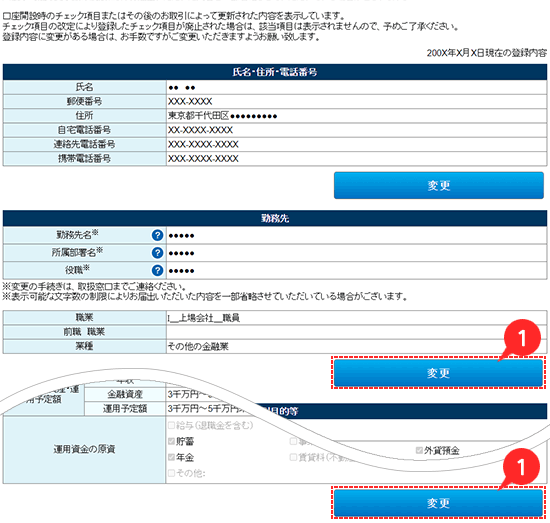This screenshot has height=523, width=550.
Task: Select the 氏名・住所・電話番号 section header
Action: click(275, 72)
